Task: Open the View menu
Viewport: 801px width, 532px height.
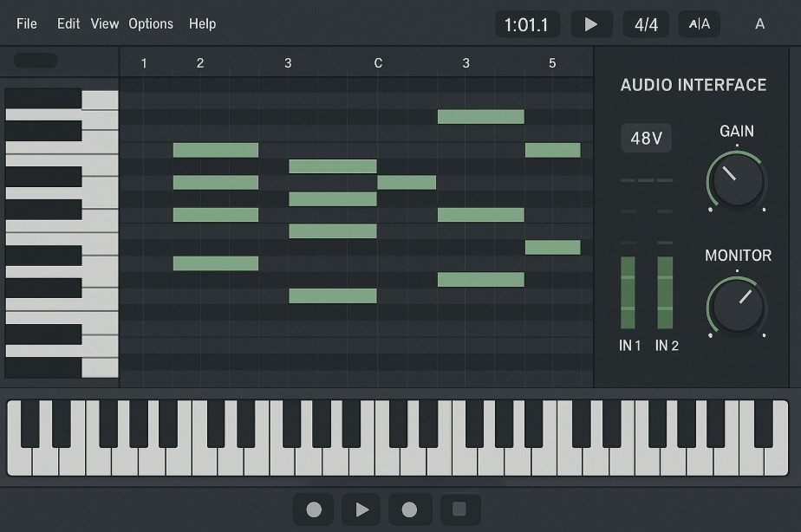Action: (105, 24)
